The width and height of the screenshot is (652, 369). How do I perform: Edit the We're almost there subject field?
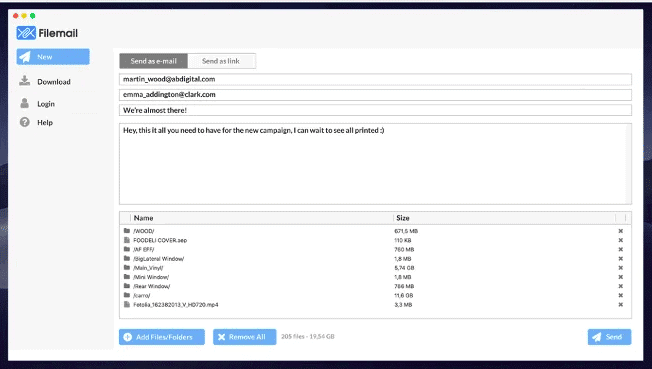click(375, 110)
